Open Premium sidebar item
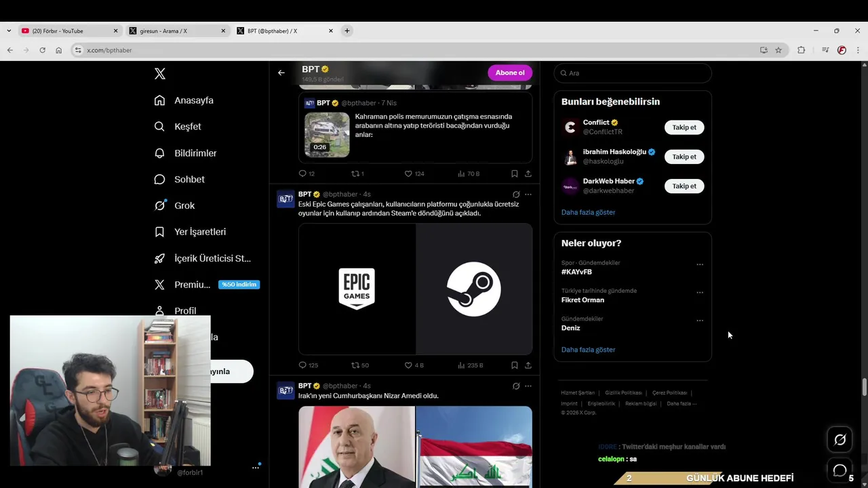This screenshot has height=488, width=868. click(207, 285)
